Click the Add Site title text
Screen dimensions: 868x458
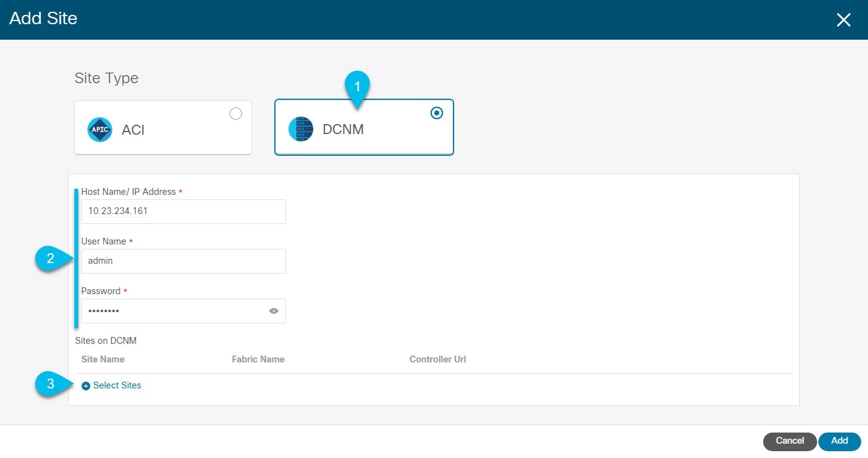point(43,18)
